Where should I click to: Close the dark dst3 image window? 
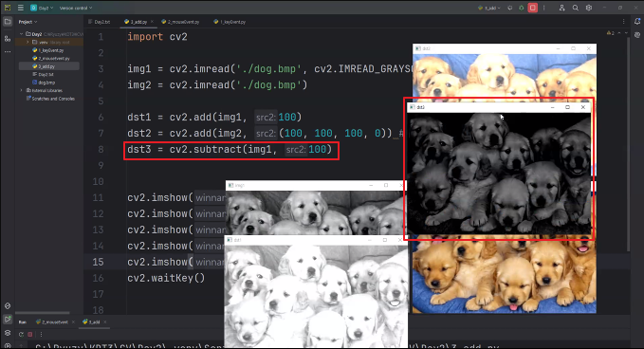(x=582, y=107)
